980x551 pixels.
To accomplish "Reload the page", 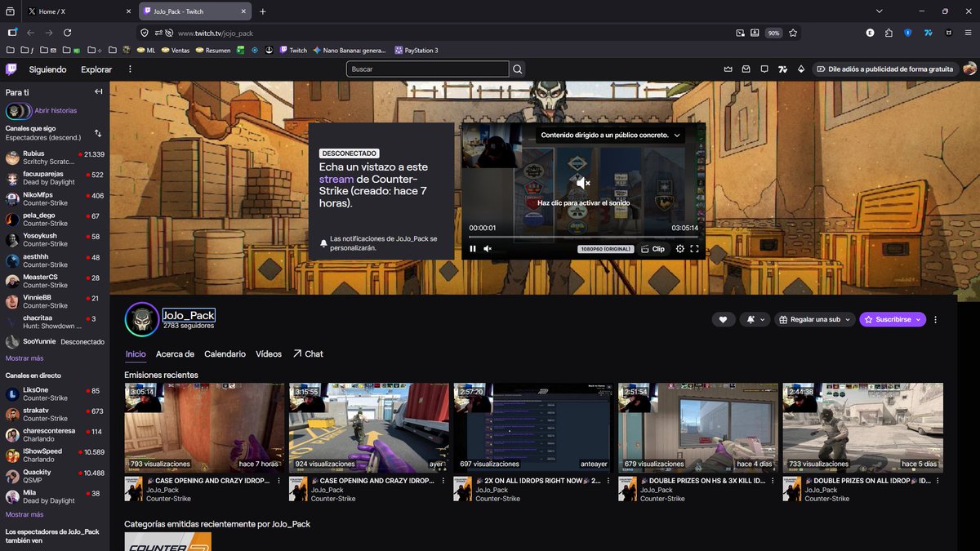I will tap(68, 33).
